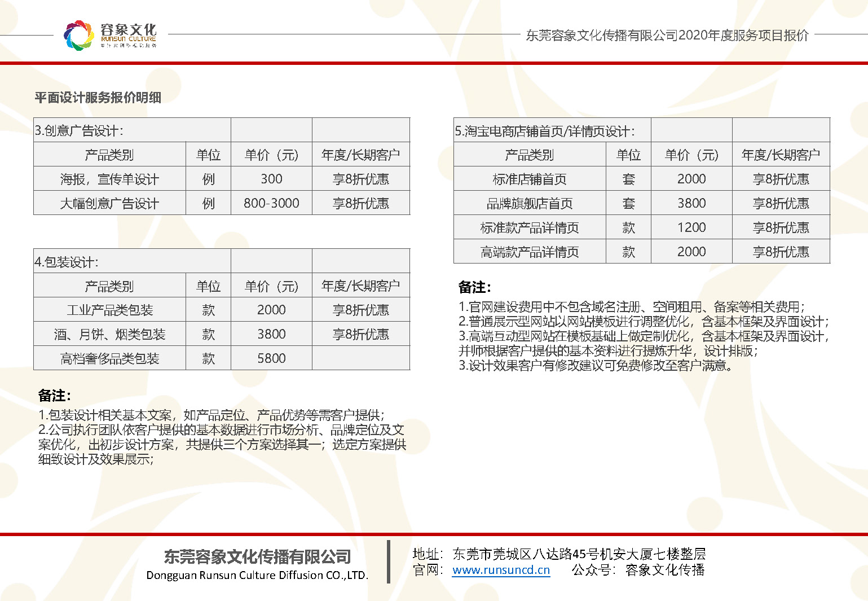
Task: Click the cell 大幅创意广告设计
Action: tap(110, 204)
